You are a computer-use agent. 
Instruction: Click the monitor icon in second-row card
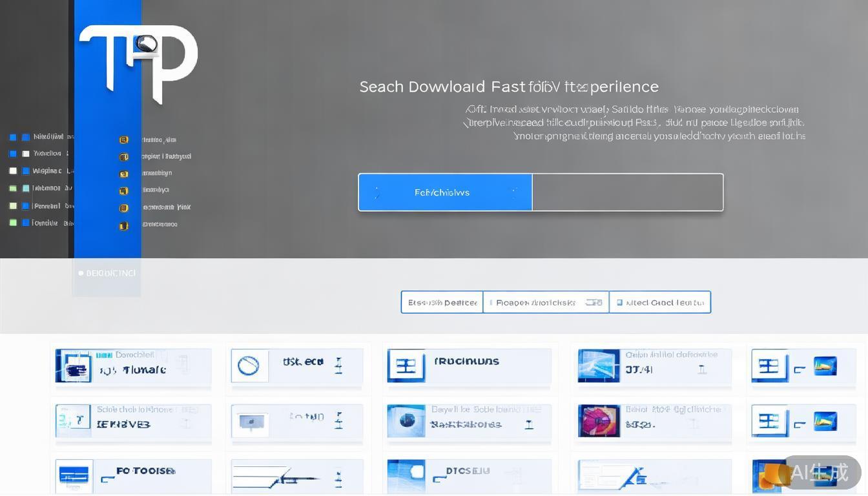(249, 422)
